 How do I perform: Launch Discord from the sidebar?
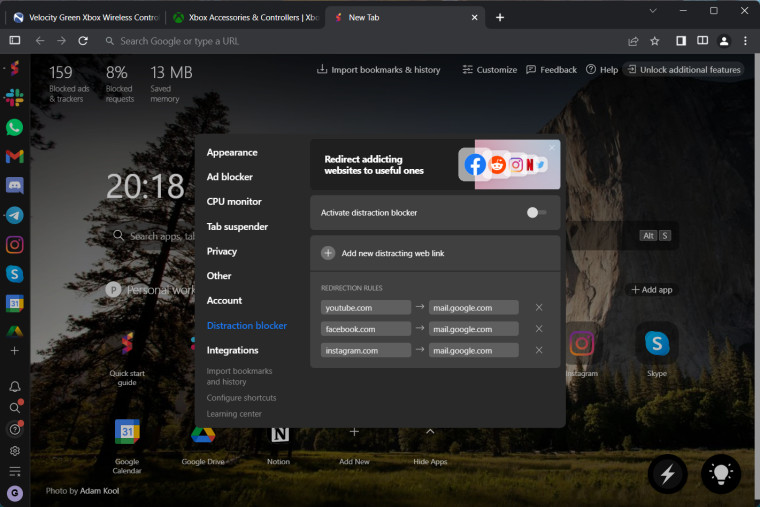tap(15, 186)
